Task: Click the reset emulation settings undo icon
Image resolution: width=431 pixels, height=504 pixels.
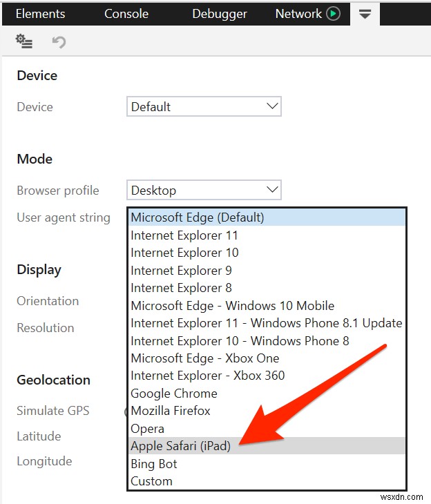Action: coord(59,42)
